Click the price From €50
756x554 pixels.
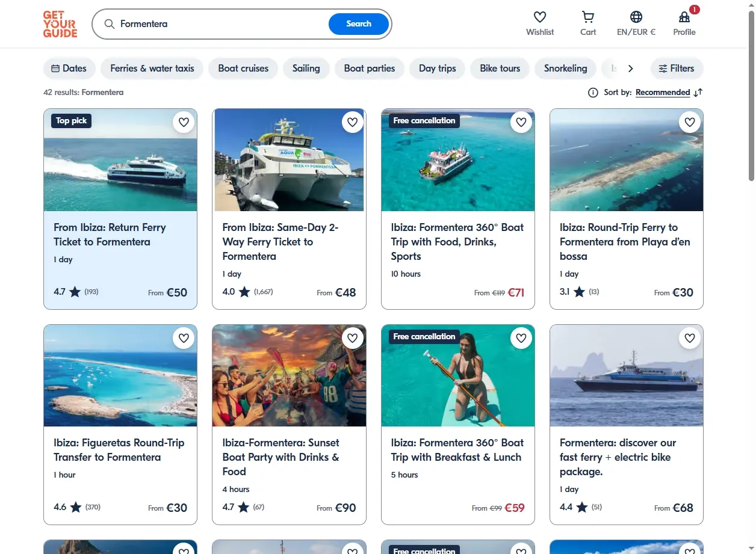[168, 293]
